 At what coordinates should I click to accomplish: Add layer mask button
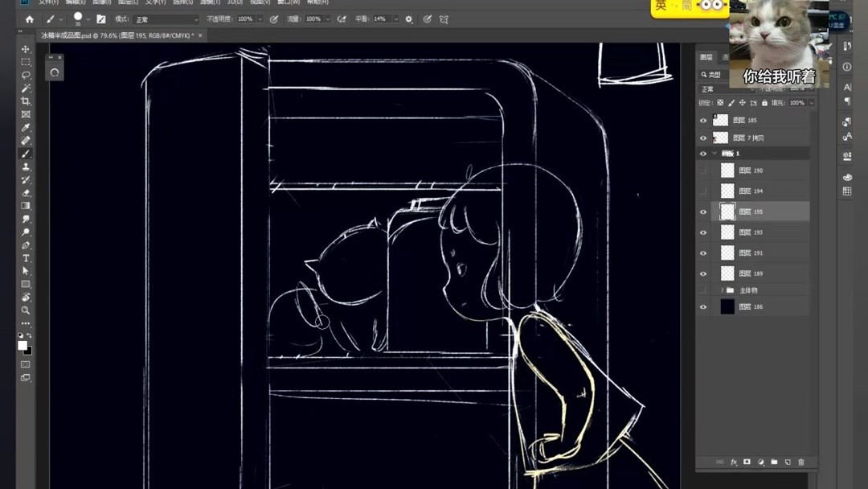pyautogui.click(x=747, y=462)
